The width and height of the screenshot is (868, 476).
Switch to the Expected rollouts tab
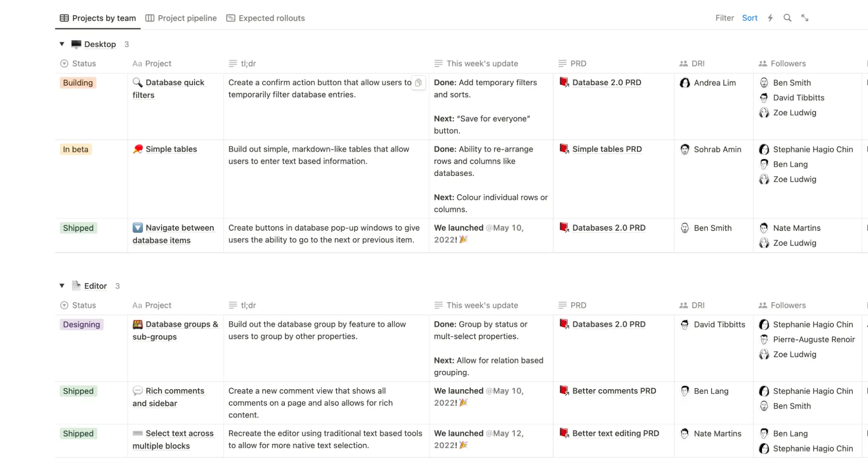[x=266, y=18]
